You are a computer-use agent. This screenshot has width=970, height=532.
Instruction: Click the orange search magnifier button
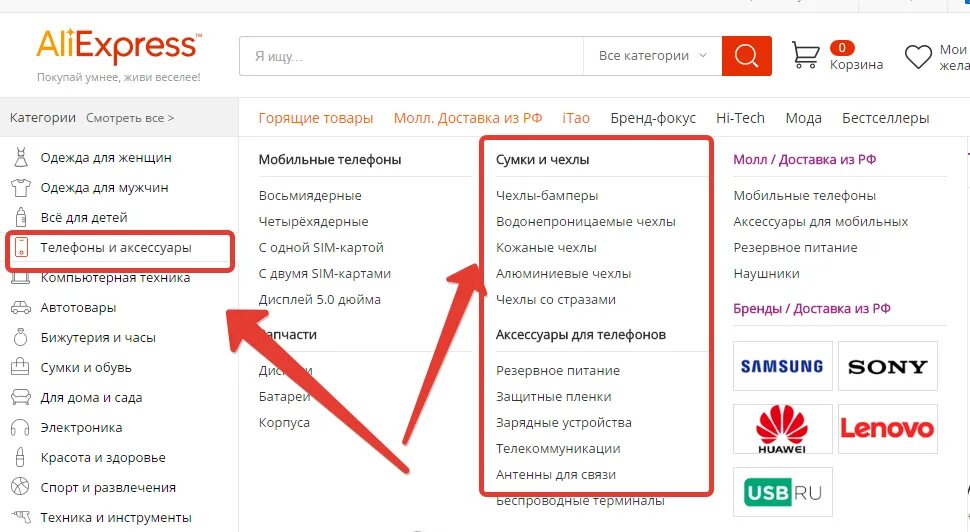[x=747, y=56]
